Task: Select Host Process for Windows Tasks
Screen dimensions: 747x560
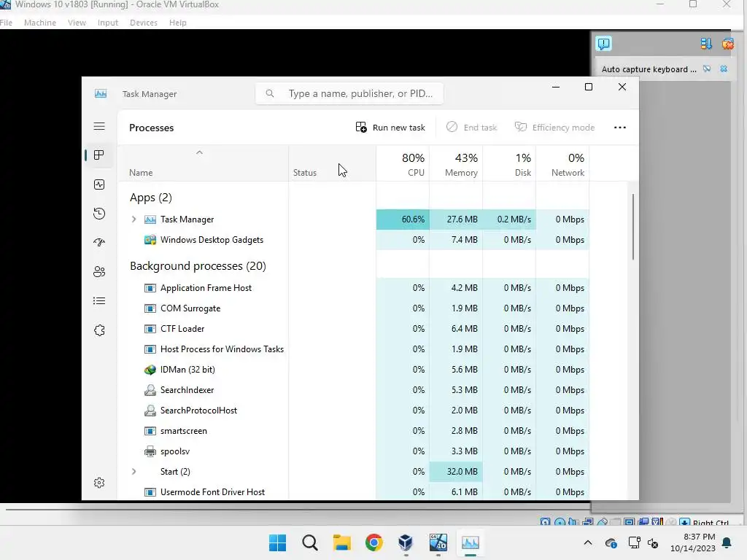Action: pyautogui.click(x=354, y=349)
